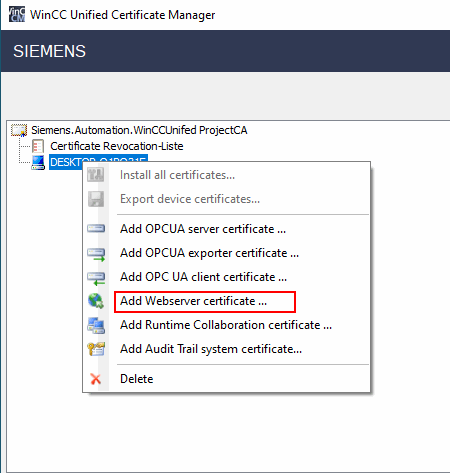Click the OPC UA client certificate icon
Viewport: 450px width, 473px height.
pyautogui.click(x=96, y=278)
